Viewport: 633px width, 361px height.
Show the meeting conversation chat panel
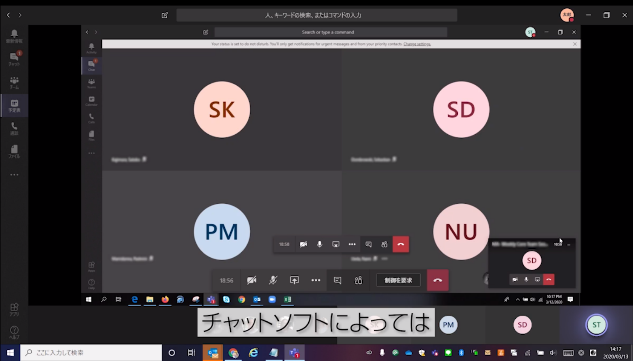coord(337,280)
